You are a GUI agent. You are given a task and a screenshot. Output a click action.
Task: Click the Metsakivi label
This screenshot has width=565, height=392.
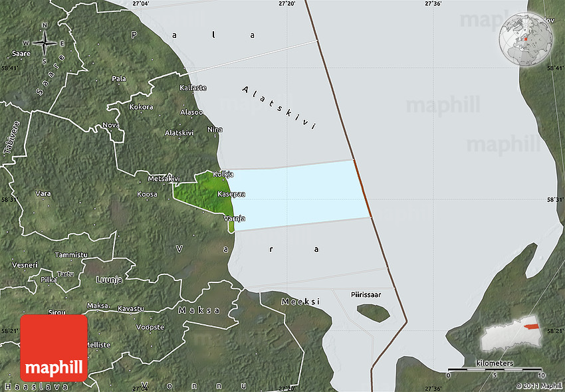pyautogui.click(x=164, y=178)
